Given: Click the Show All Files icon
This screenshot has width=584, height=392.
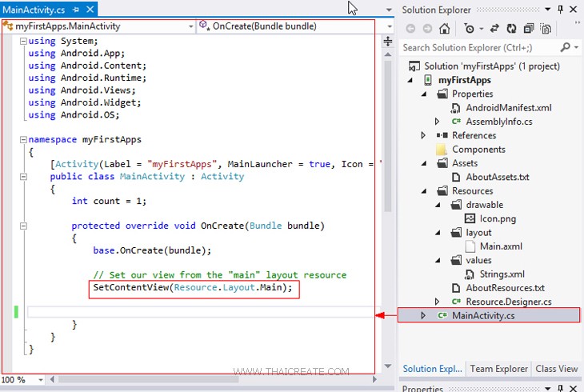Looking at the screenshot, I should (x=546, y=29).
